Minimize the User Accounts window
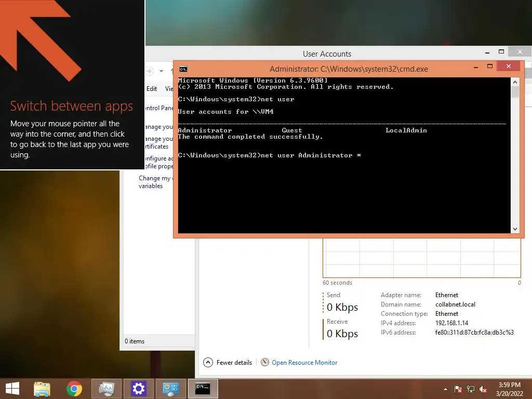 click(x=487, y=52)
